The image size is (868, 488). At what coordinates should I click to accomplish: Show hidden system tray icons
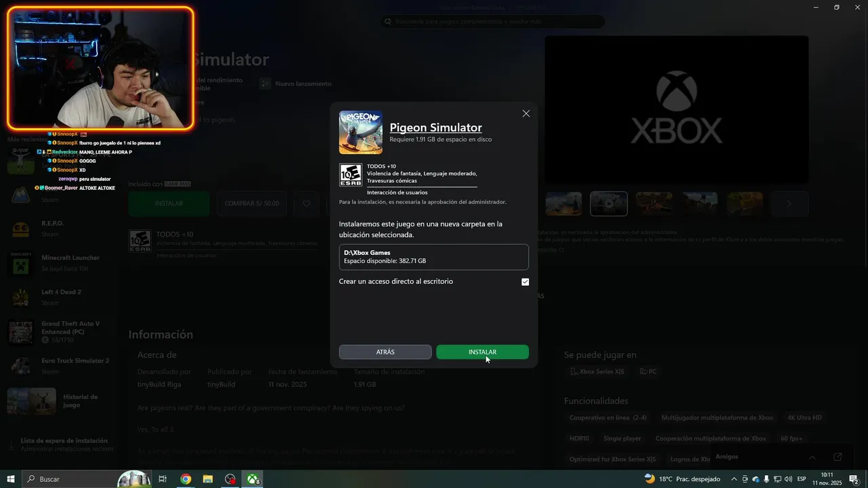(x=733, y=479)
